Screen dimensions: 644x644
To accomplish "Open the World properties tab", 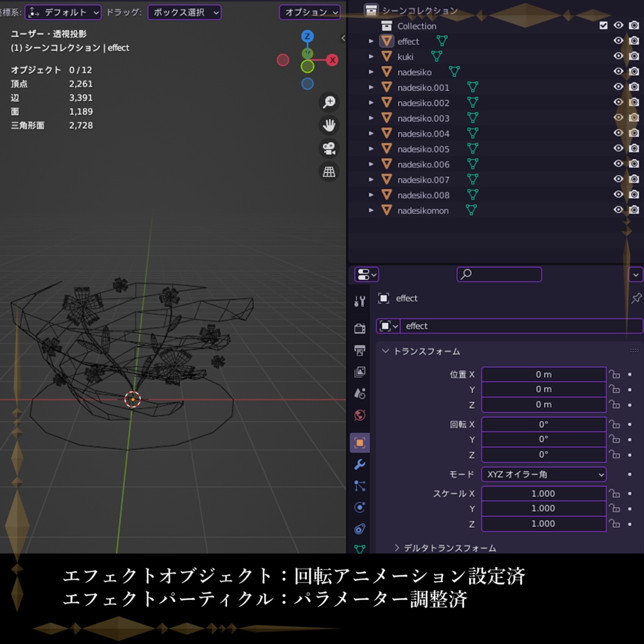I will click(x=360, y=415).
